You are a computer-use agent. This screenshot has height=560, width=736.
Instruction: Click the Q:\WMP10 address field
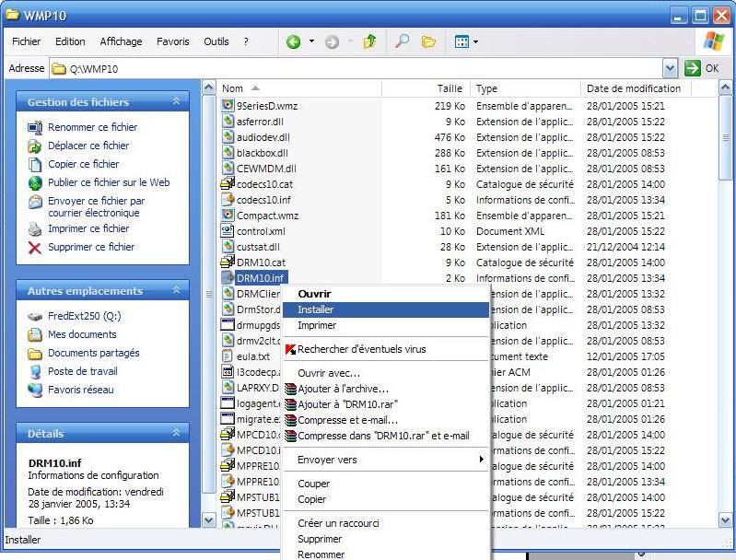point(356,69)
